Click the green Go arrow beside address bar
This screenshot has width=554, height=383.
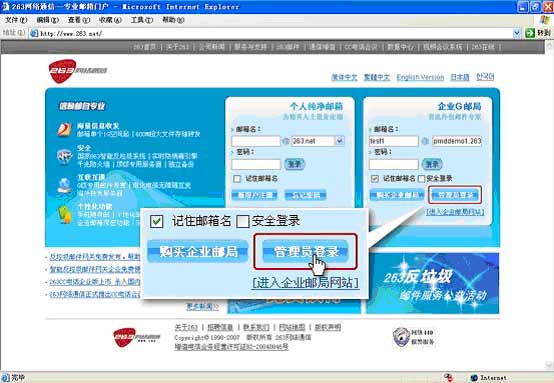530,33
